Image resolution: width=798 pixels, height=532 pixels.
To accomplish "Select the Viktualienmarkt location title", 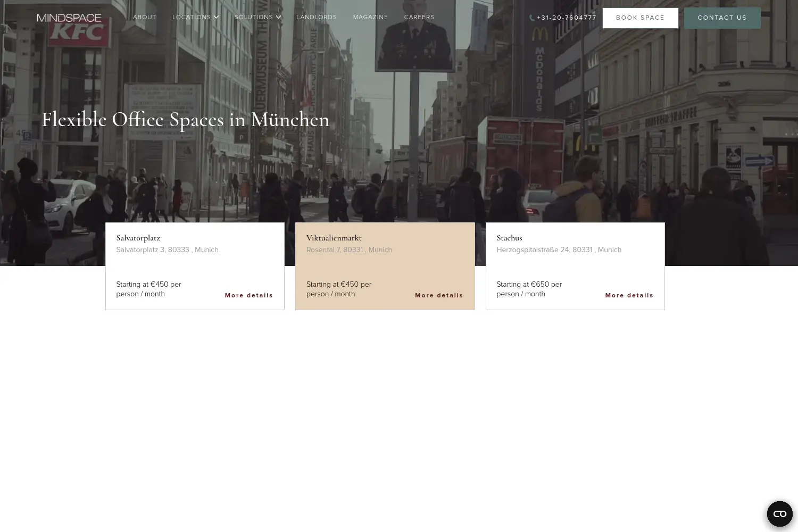I will click(334, 238).
